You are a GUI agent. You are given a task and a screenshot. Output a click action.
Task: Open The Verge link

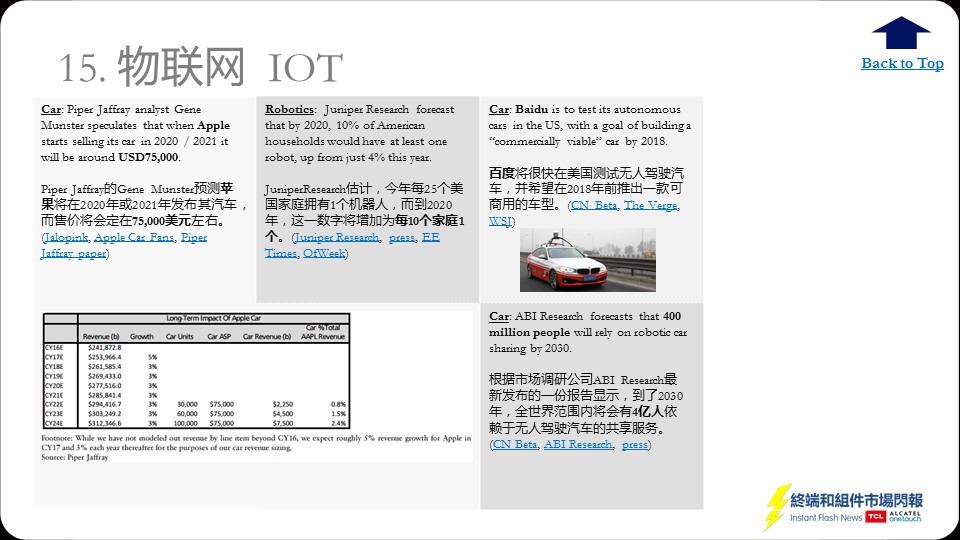coord(651,205)
